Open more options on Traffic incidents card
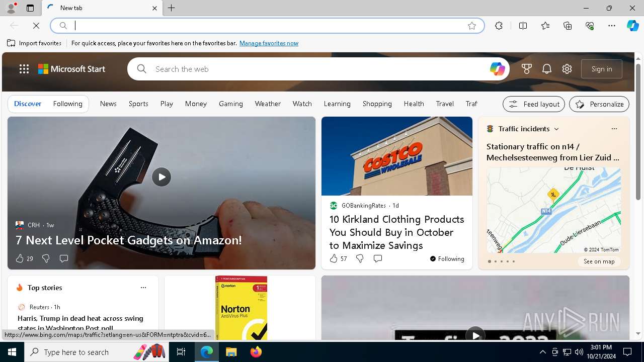The width and height of the screenshot is (644, 362). pyautogui.click(x=614, y=129)
